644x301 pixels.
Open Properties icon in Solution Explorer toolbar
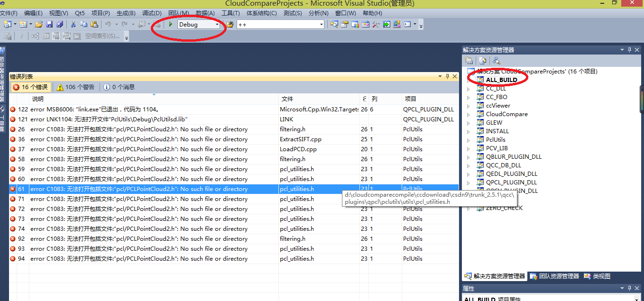[469, 61]
